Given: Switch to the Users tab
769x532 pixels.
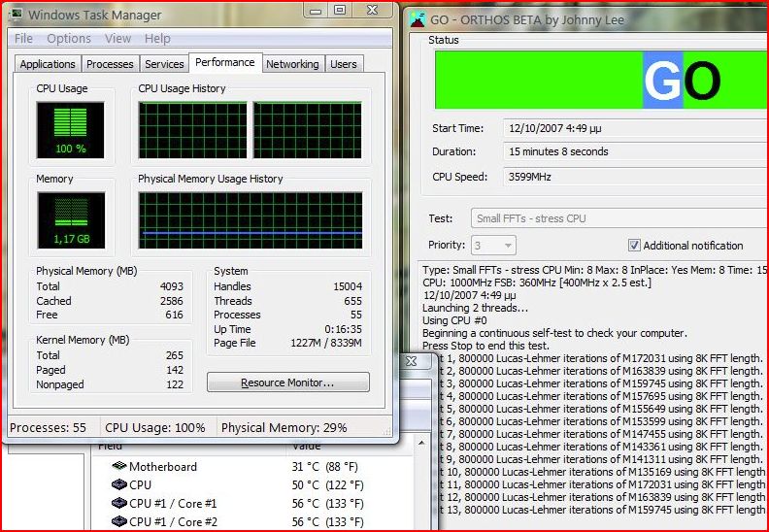Looking at the screenshot, I should [x=344, y=64].
